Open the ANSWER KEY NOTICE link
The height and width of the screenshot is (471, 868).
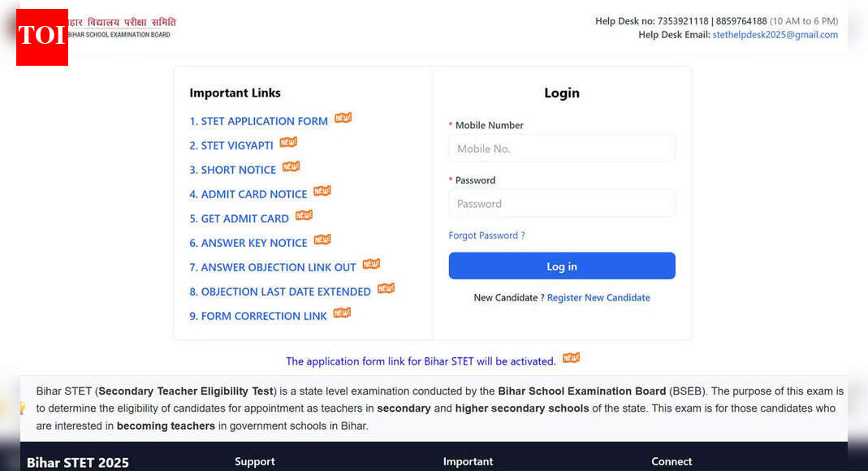pyautogui.click(x=253, y=243)
